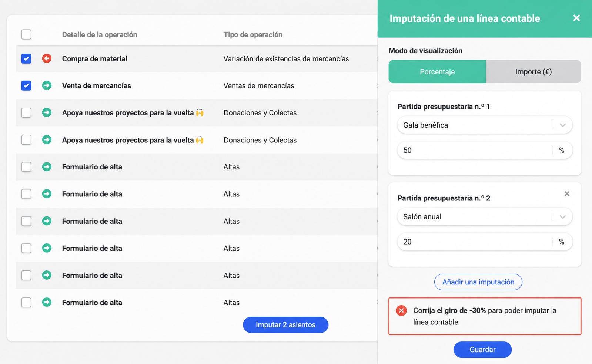Screen dimensions: 592x364
Task: Check the first Apoya nuestros proyectos row checkbox
Action: (x=26, y=112)
